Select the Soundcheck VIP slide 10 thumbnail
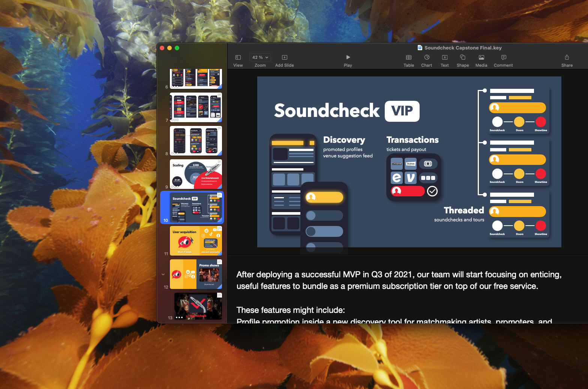The width and height of the screenshot is (588, 389). [x=196, y=207]
